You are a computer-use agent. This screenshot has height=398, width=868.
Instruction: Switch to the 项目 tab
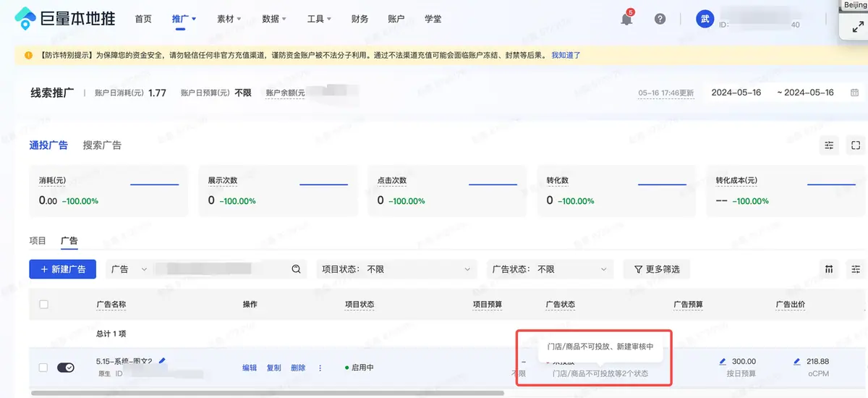pos(38,240)
